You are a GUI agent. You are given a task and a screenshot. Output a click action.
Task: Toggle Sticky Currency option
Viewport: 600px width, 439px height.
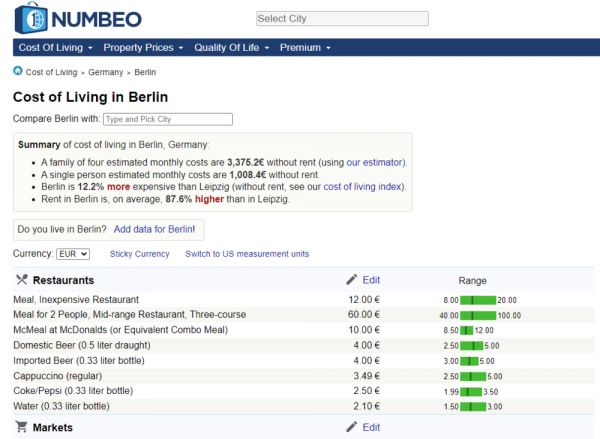point(139,254)
